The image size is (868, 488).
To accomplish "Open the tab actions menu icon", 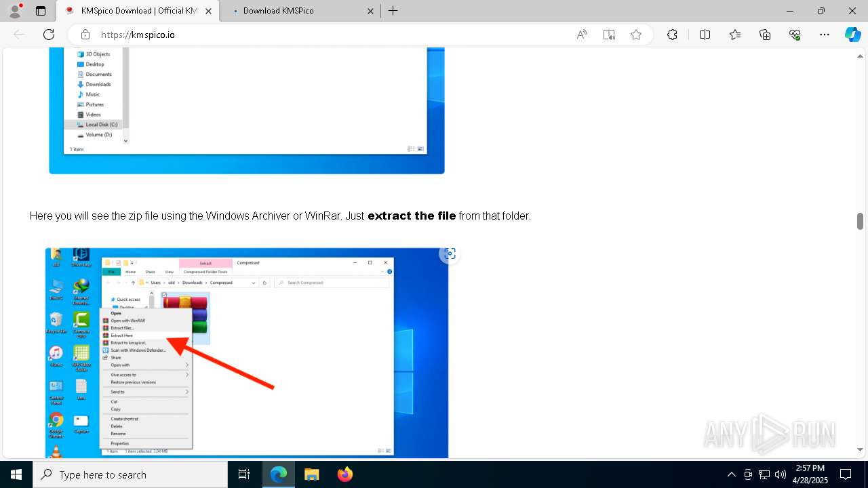I will coord(41,11).
